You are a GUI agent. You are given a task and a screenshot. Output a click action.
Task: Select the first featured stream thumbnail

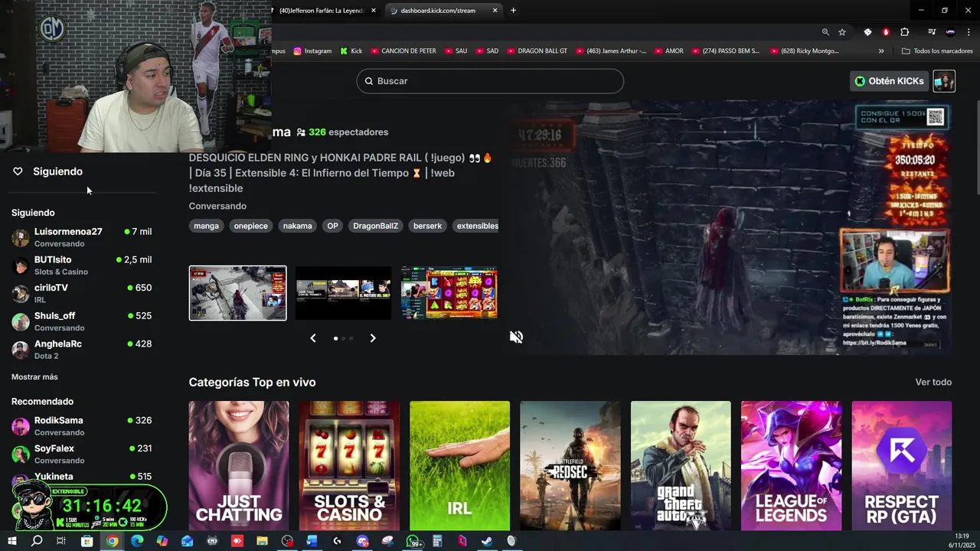[237, 293]
